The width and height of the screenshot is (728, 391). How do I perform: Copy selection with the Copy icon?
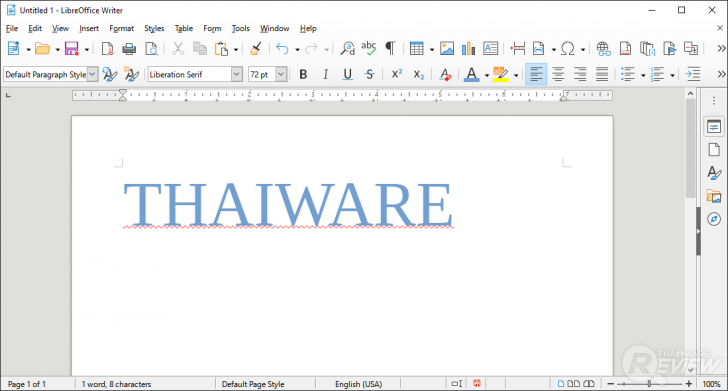[x=200, y=48]
